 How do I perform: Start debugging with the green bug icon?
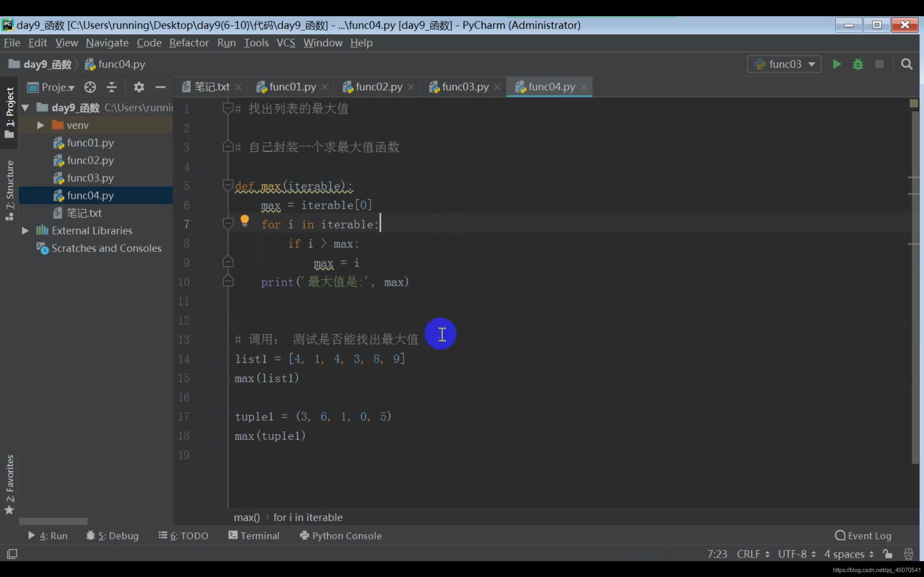(x=858, y=64)
